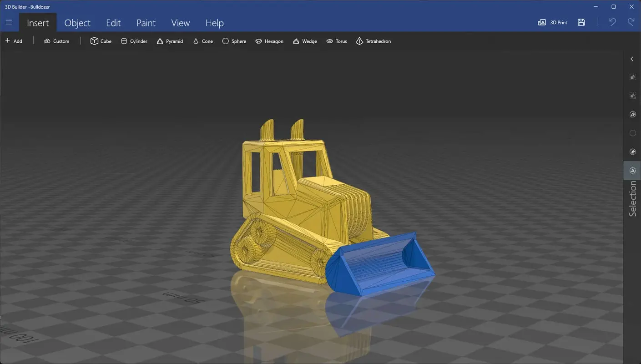Insert a Cube primitive

(x=101, y=41)
